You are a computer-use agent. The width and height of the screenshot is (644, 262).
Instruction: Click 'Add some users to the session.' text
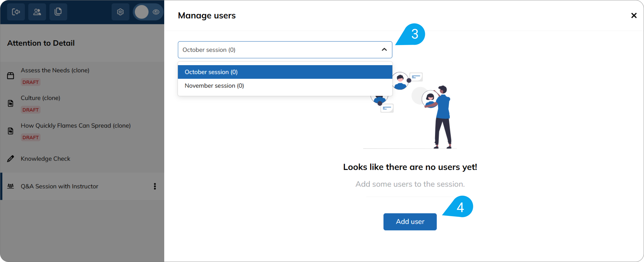pyautogui.click(x=410, y=184)
